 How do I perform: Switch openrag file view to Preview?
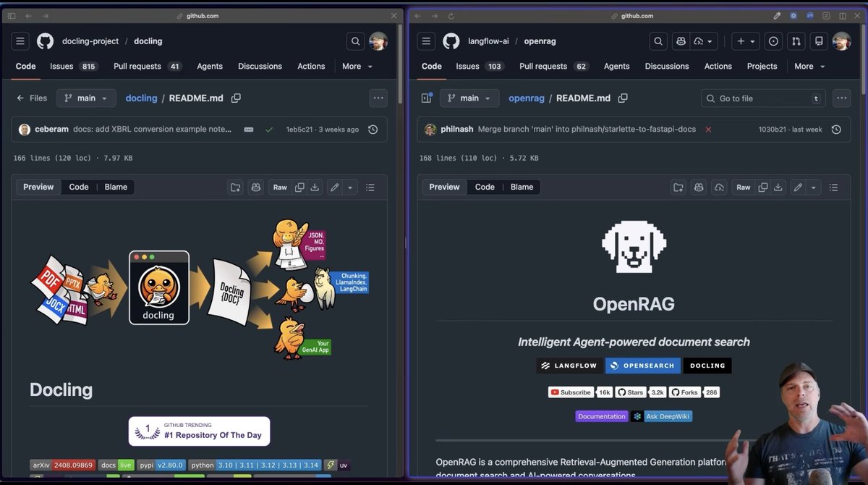[x=444, y=187]
